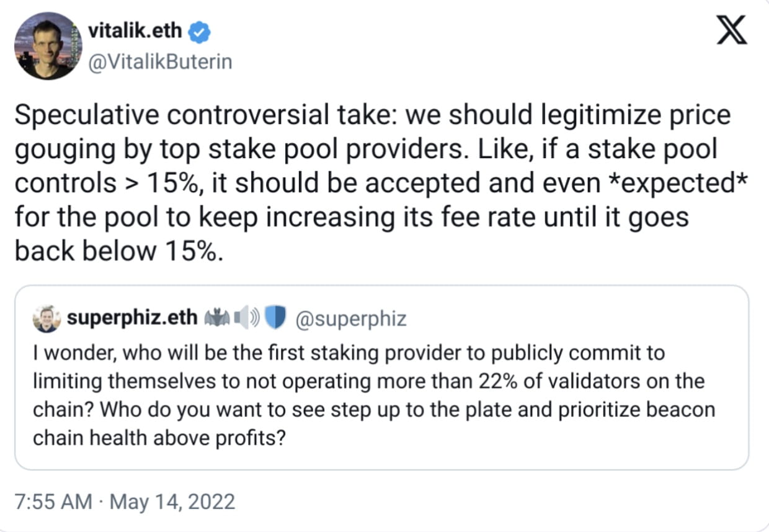769x532 pixels.
Task: Click Vitalik's profile avatar photo
Action: 48,46
